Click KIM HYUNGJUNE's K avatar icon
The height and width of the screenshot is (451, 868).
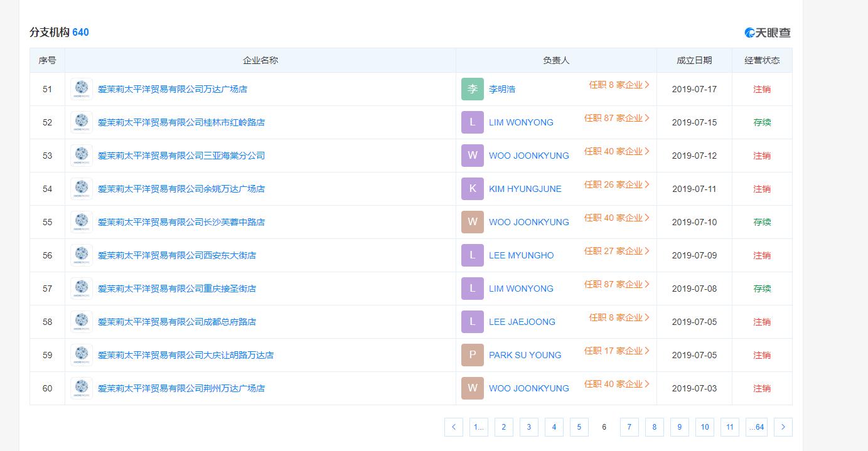[x=472, y=188]
